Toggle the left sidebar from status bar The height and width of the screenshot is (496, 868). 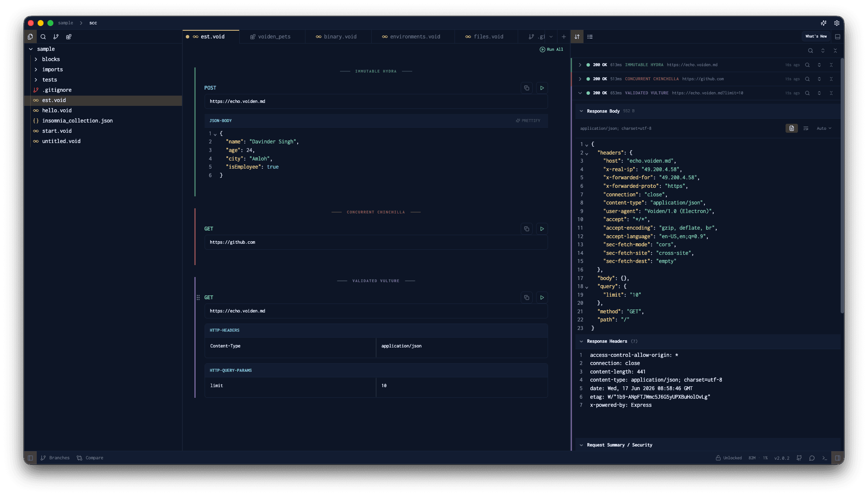click(x=30, y=458)
